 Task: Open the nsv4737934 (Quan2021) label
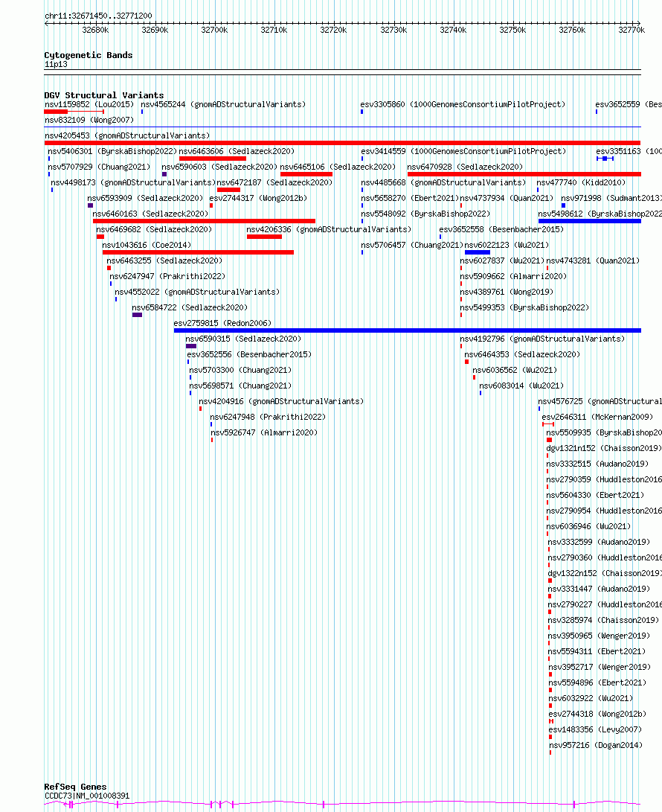tap(507, 198)
